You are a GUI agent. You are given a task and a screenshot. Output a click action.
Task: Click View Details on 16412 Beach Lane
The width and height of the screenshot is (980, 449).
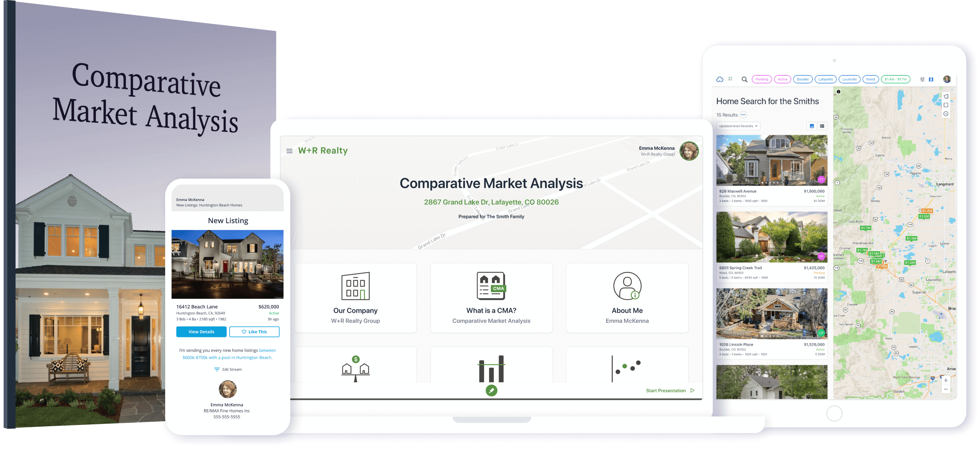coord(201,331)
